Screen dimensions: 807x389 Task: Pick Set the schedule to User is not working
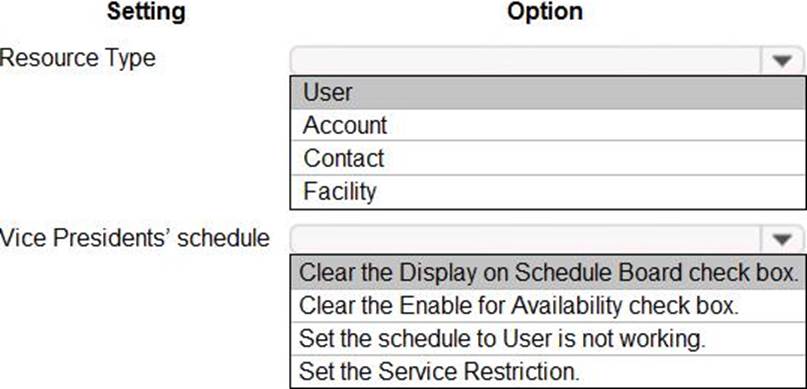click(x=548, y=339)
